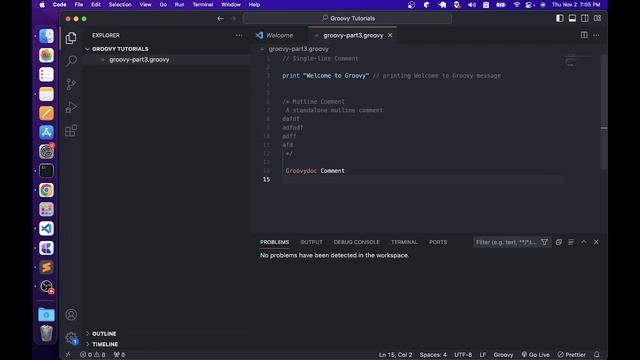
Task: Open Sublime Text from the Dock
Action: (x=47, y=267)
